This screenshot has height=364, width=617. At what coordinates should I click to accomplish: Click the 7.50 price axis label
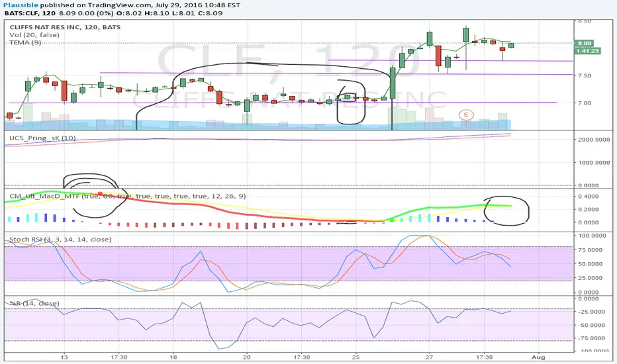(x=585, y=75)
